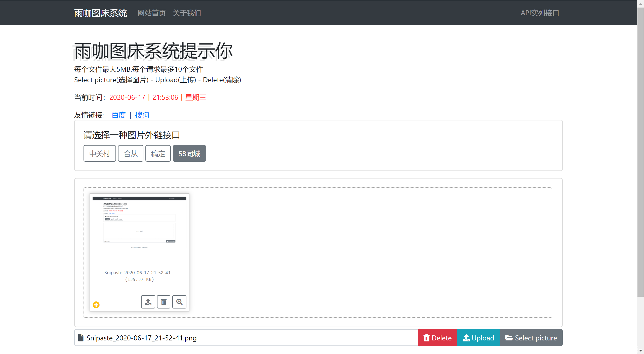
Task: Click the file icon beside the Snipaste filename
Action: [x=81, y=338]
